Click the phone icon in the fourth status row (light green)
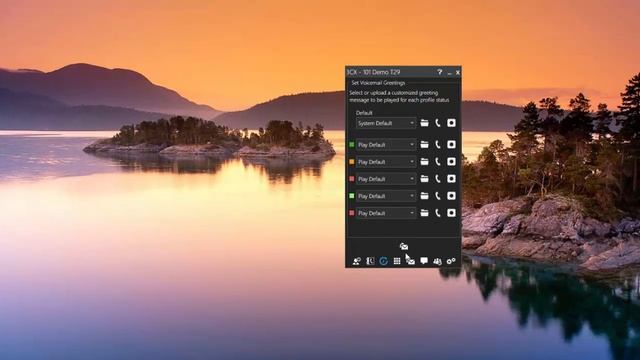This screenshot has height=360, width=640. [438, 196]
